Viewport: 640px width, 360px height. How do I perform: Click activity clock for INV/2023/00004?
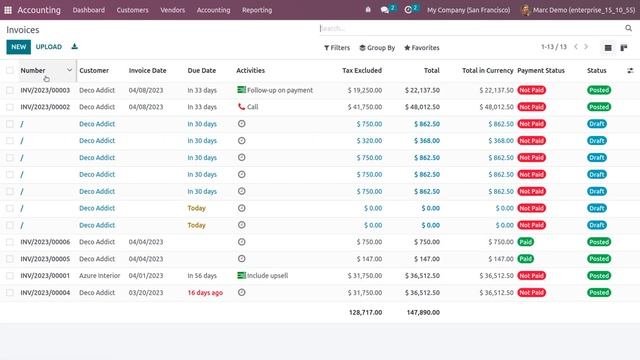pos(242,293)
